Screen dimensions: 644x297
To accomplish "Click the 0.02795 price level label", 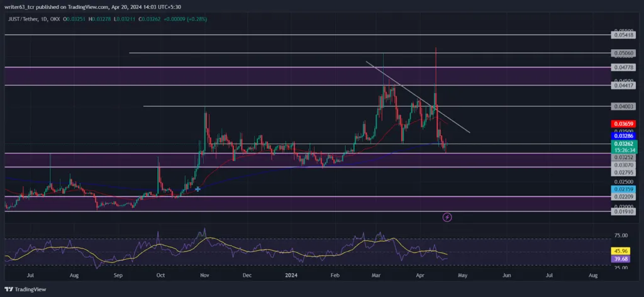I will pyautogui.click(x=623, y=172).
